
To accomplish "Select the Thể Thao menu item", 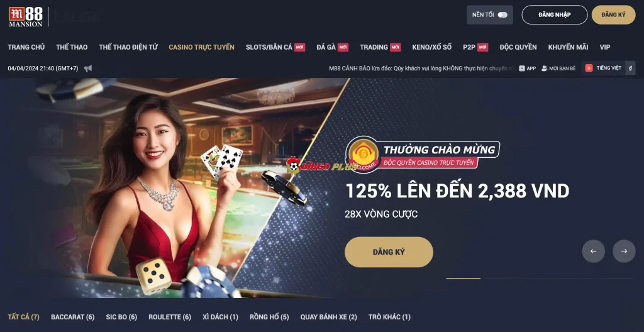I will (x=72, y=47).
